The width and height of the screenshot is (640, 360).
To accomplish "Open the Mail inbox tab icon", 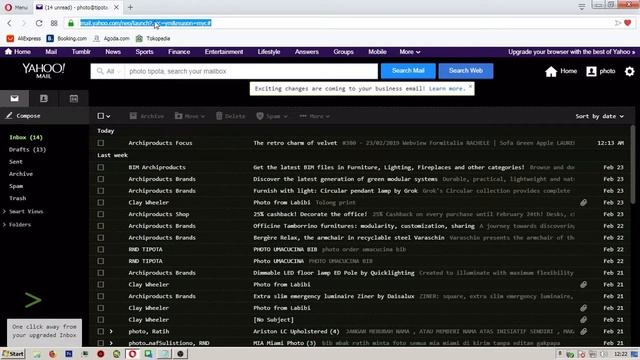I will tap(15, 98).
